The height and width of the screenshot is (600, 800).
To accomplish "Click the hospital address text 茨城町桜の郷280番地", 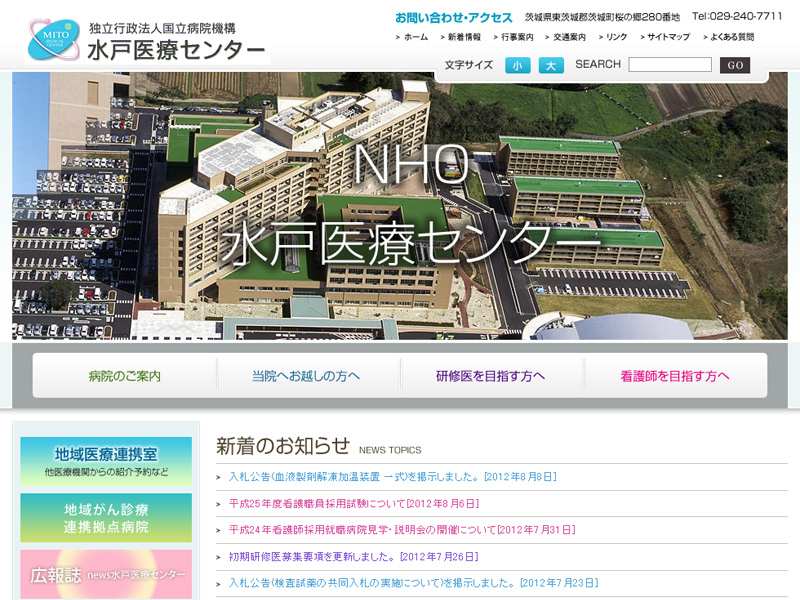I will pos(603,17).
